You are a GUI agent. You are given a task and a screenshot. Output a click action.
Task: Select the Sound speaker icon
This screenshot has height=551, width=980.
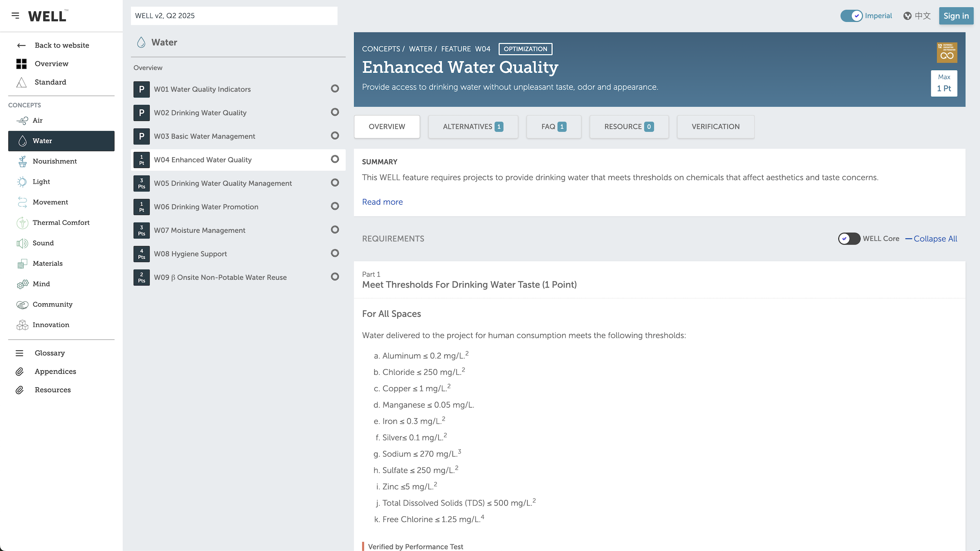coord(22,243)
